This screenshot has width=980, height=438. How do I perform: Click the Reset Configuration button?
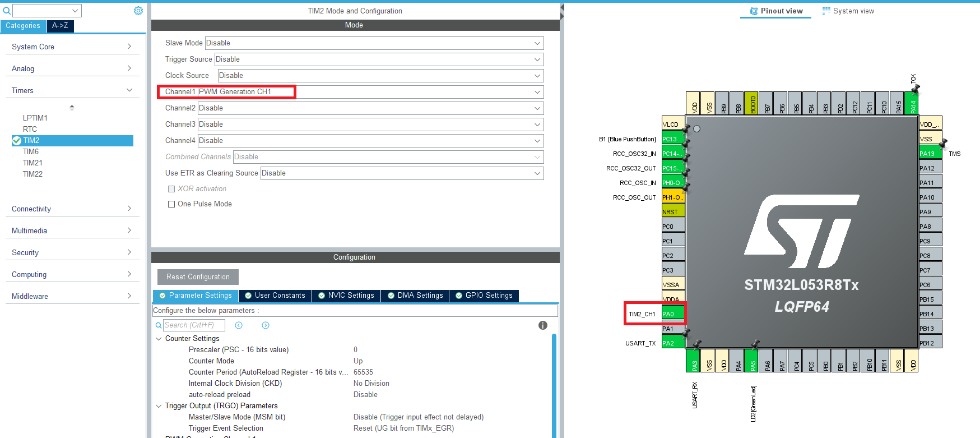(x=198, y=277)
